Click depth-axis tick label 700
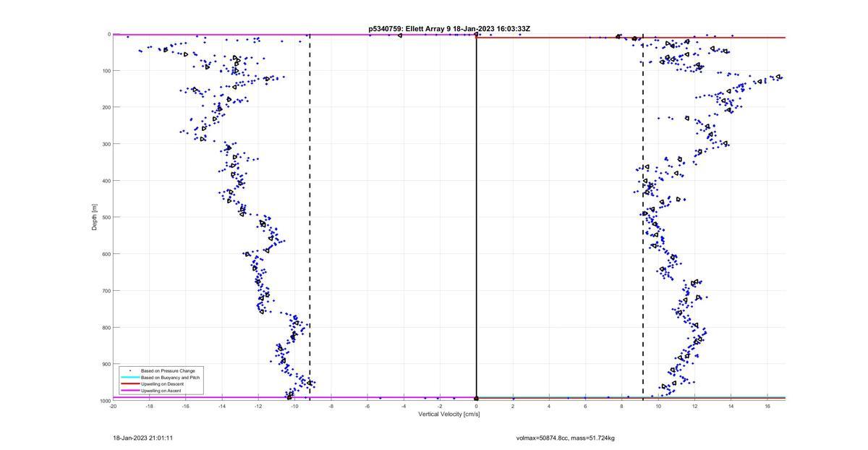 [x=106, y=291]
